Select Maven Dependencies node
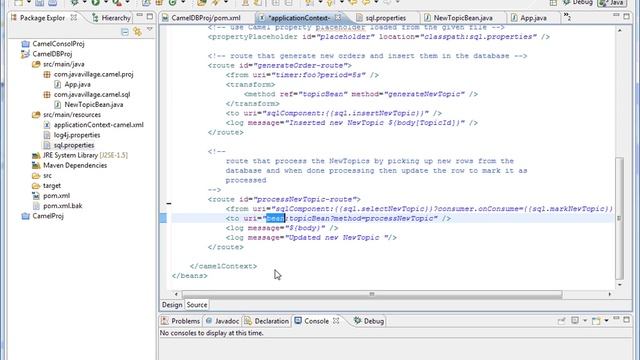Image resolution: width=640 pixels, height=360 pixels. click(75, 165)
